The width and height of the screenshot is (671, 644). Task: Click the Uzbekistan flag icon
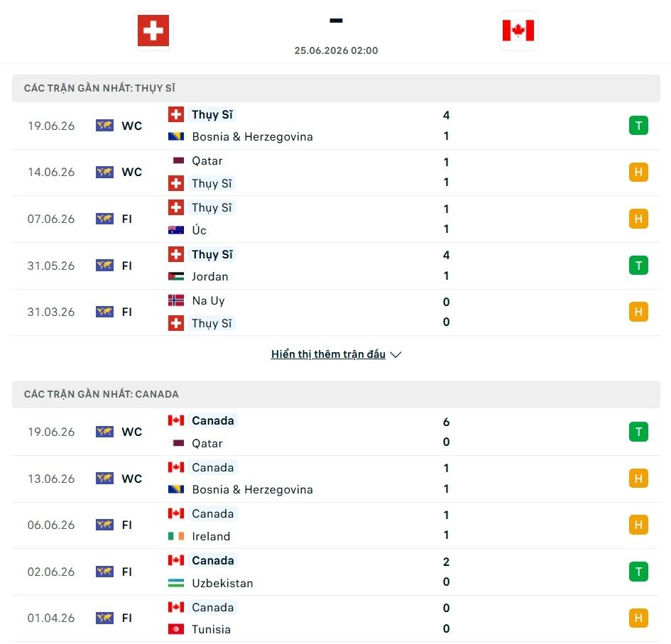point(176,583)
